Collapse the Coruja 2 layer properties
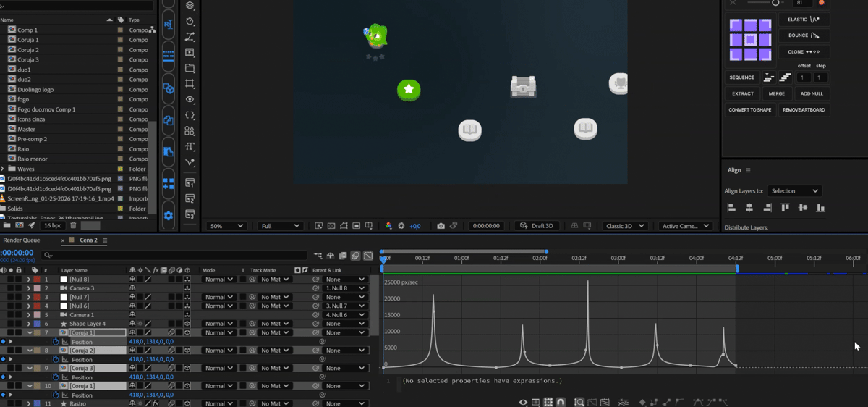868x407 pixels. click(29, 351)
